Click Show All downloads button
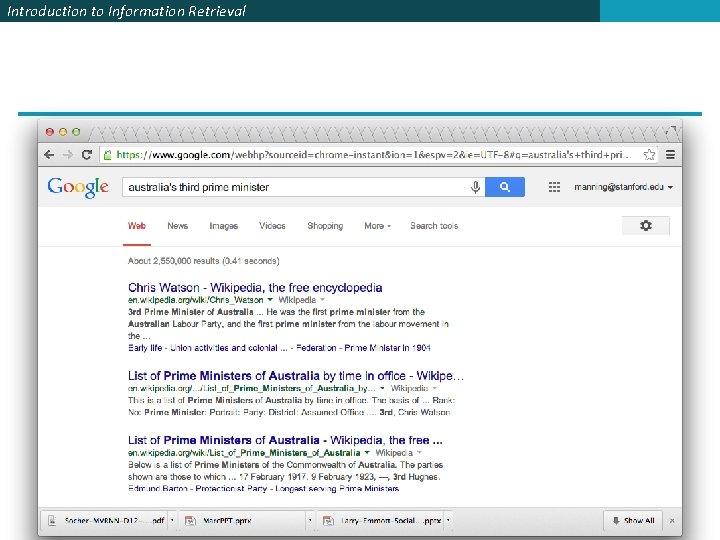The height and width of the screenshot is (540, 720). (x=633, y=521)
